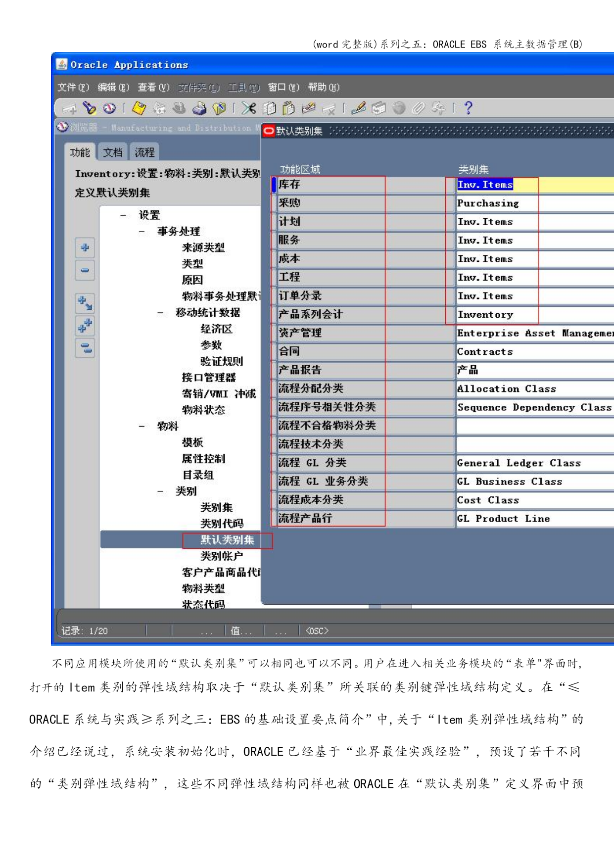This screenshot has width=614, height=868.
Task: Click the Window Help question mark icon
Action: click(468, 108)
